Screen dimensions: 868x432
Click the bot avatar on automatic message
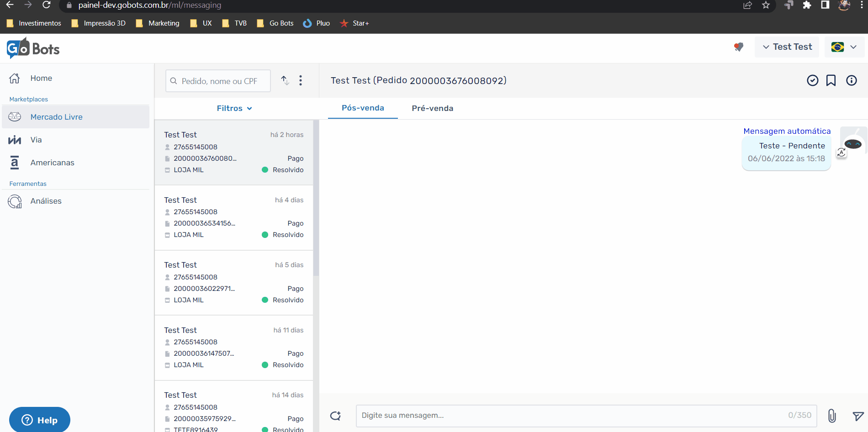pos(853,141)
